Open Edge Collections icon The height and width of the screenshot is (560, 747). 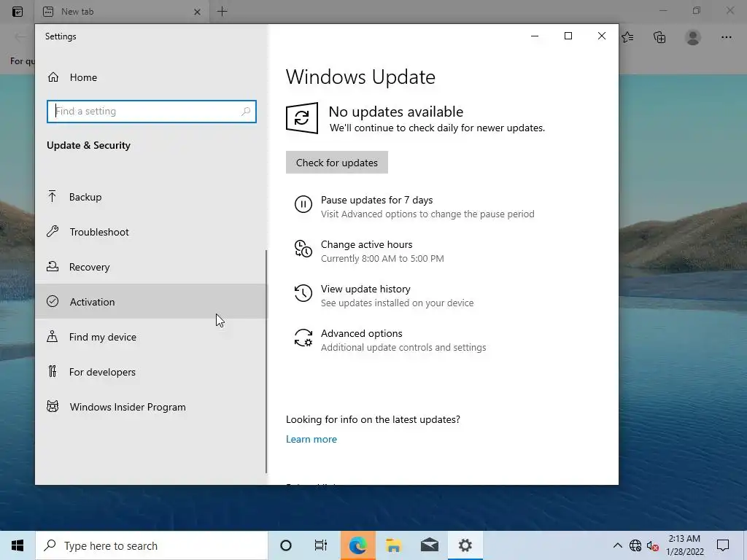[659, 37]
